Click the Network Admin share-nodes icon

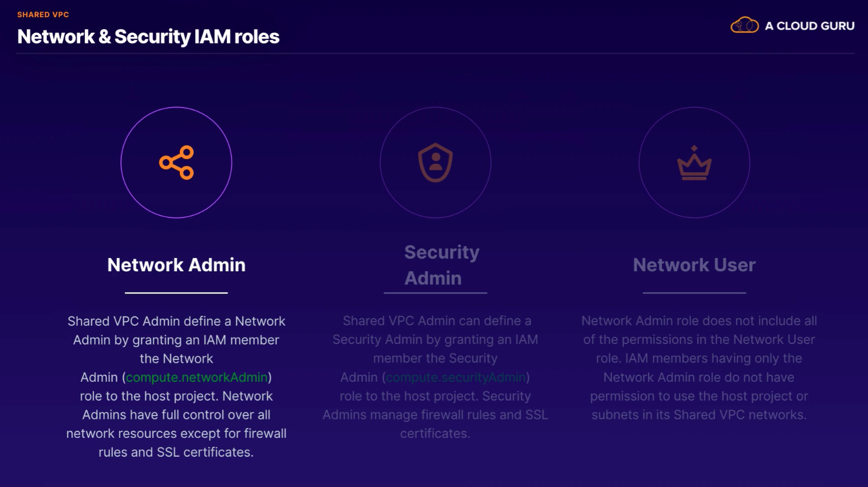pyautogui.click(x=176, y=163)
